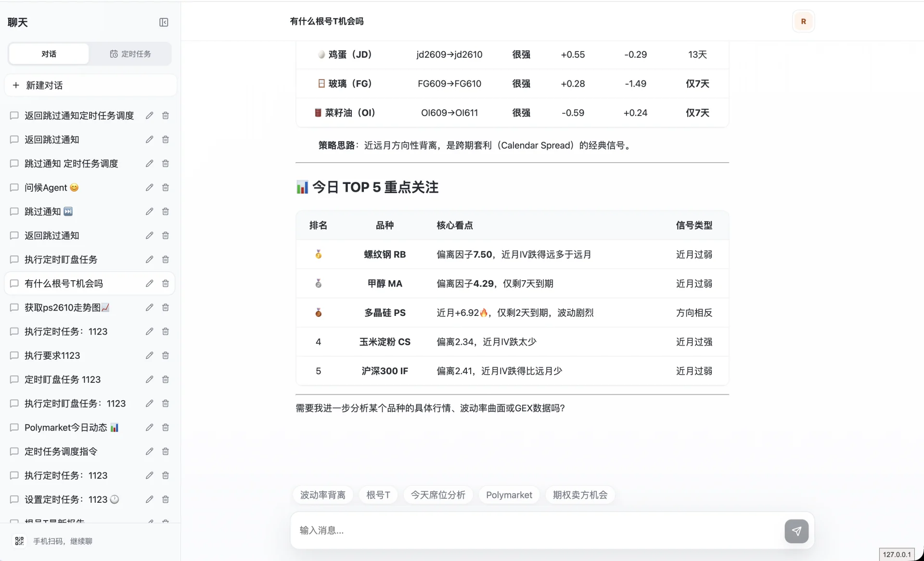924x561 pixels.
Task: Collapse the chat sidebar panel icon
Action: point(164,22)
